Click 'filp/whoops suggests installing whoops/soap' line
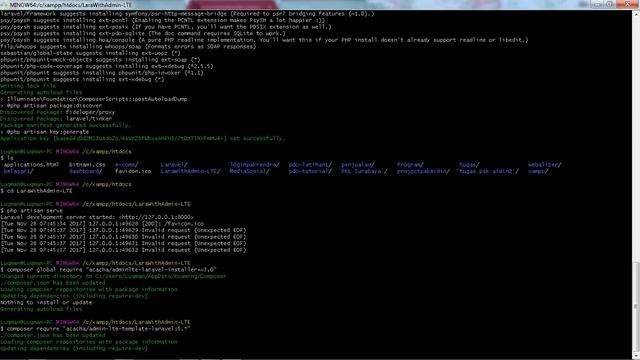 tap(128, 47)
